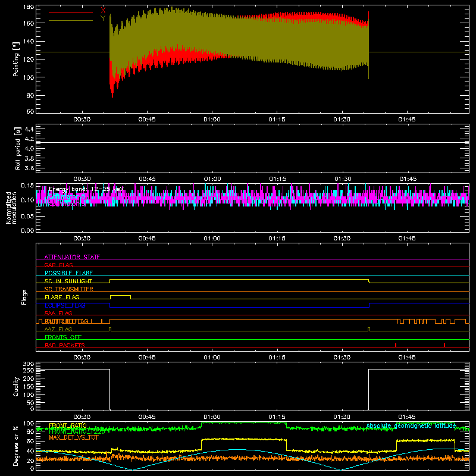Viewport: 476px width, 476px height.
Task: Click the 00:45 tick under the Roll period plot
Action: (147, 179)
